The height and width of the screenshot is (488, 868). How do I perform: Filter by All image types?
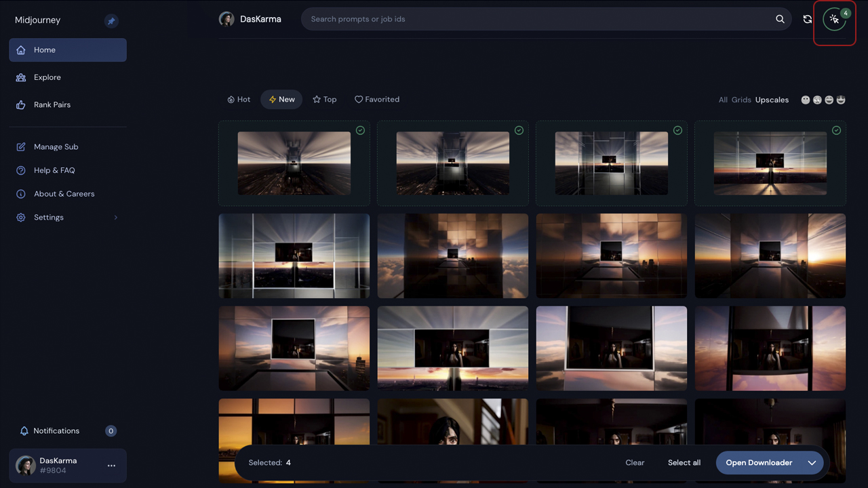[x=723, y=100]
